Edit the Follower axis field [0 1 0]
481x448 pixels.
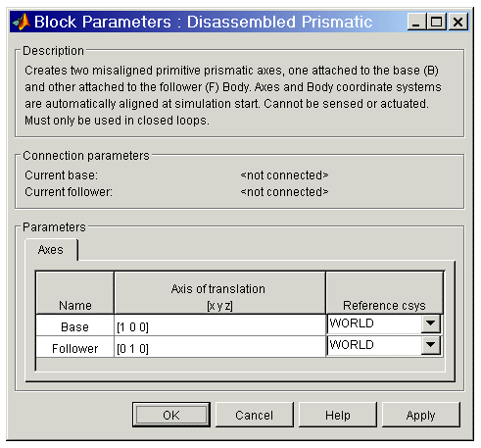219,347
